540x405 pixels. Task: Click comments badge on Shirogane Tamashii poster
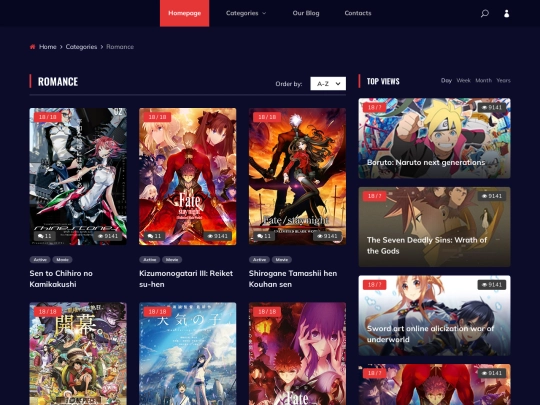click(264, 236)
